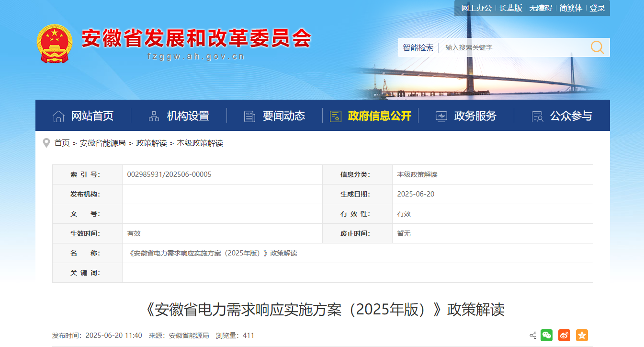Viewport: 644px width, 347px height.
Task: Toggle 长辈版 elder-friendly mode
Action: pyautogui.click(x=510, y=8)
